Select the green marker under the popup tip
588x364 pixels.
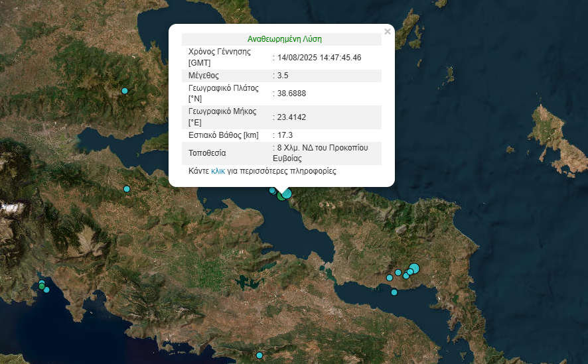point(281,196)
